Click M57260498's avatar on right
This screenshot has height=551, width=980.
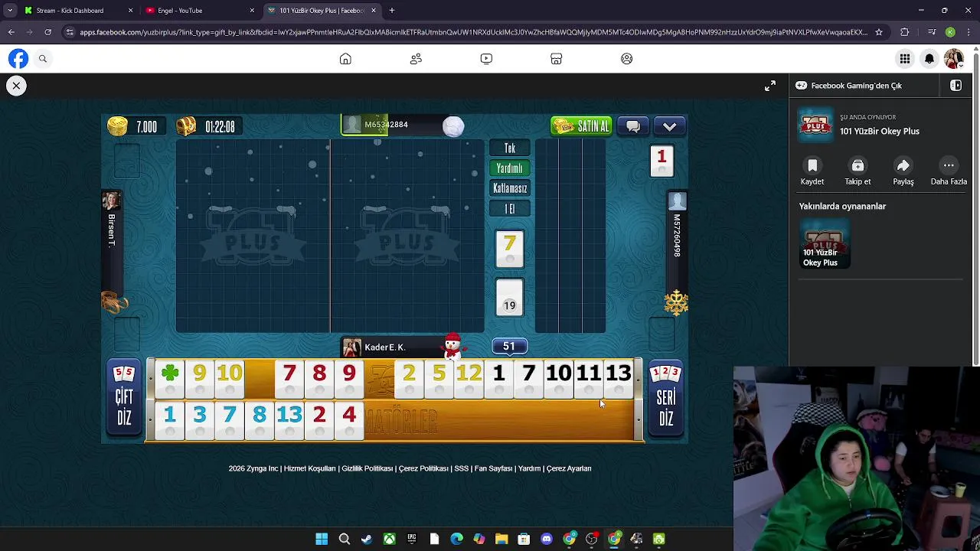point(677,201)
